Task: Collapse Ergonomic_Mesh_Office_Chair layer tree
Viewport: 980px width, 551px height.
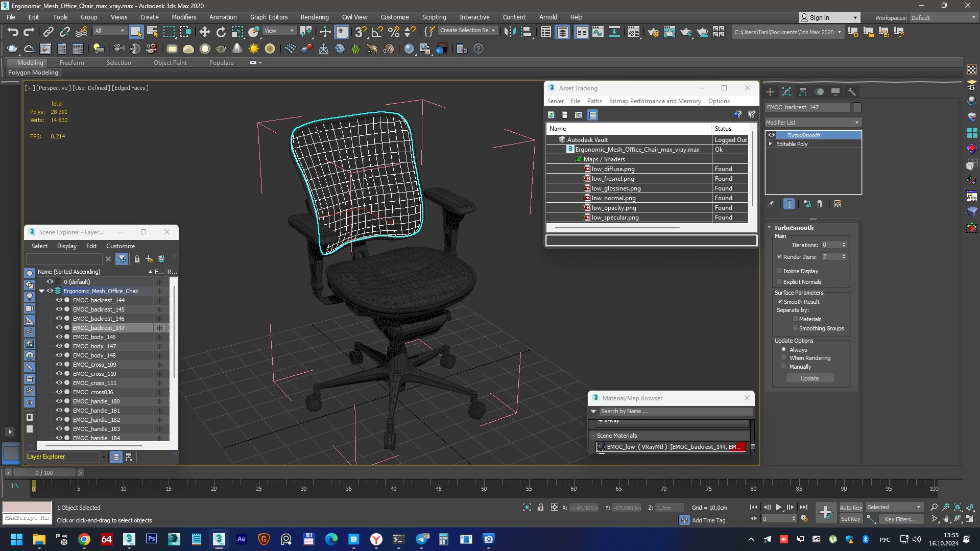Action: point(42,291)
